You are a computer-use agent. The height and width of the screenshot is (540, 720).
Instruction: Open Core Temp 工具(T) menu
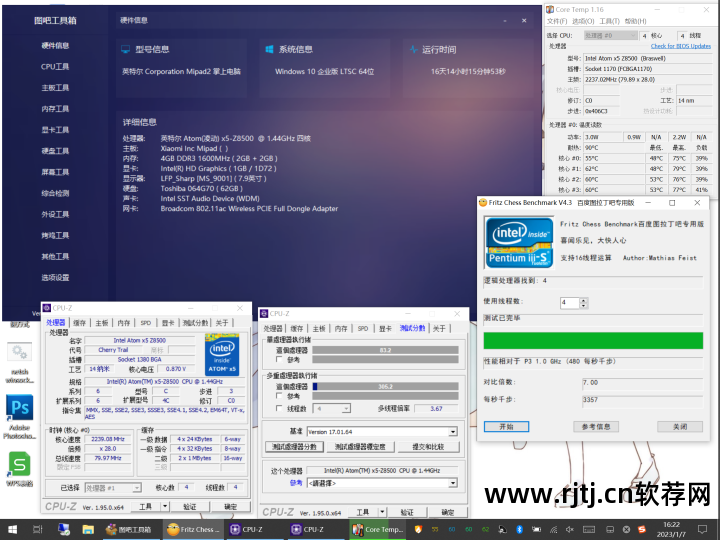(x=609, y=21)
